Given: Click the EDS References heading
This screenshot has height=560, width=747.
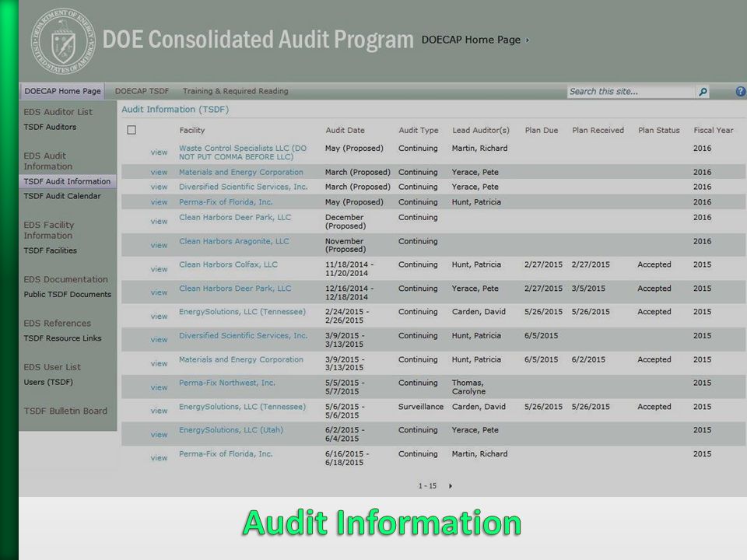Looking at the screenshot, I should 57,323.
